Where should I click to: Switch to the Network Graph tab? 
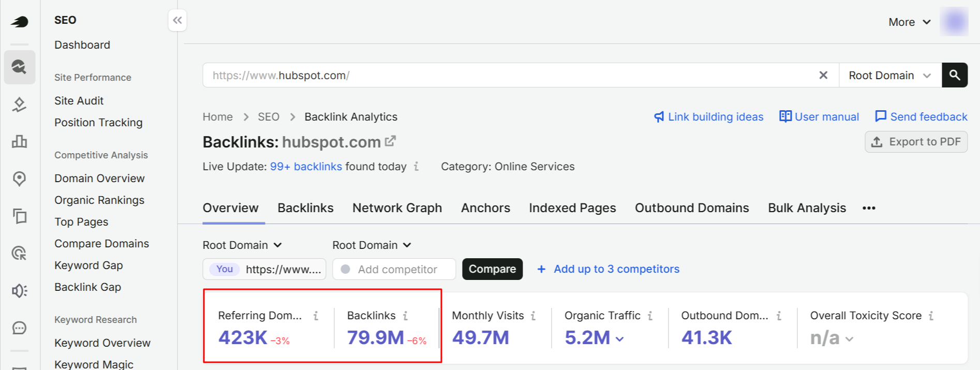pos(397,208)
